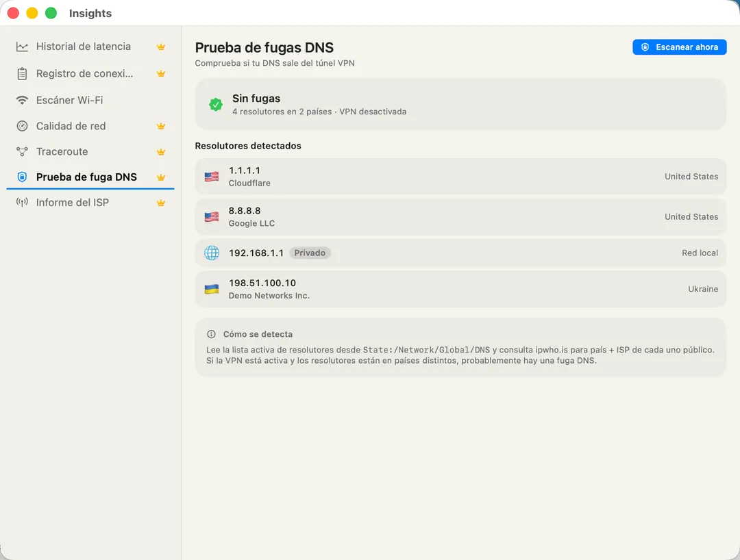Click the Sin fugas status heading
This screenshot has height=560, width=740.
pos(256,99)
